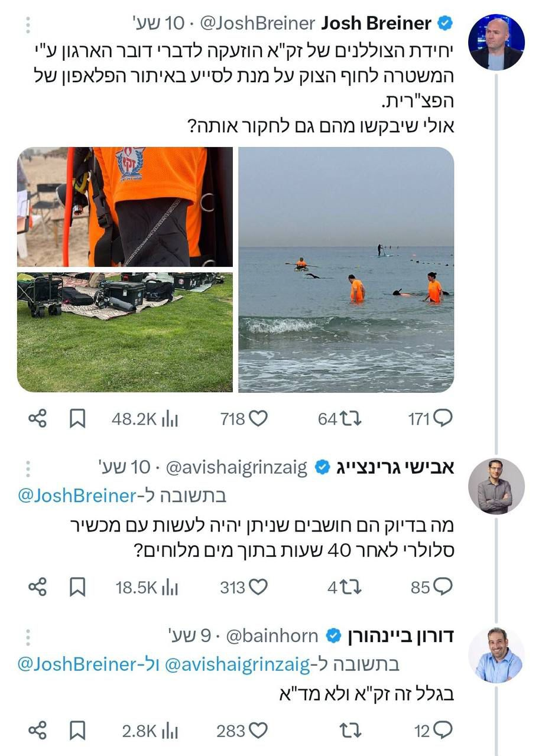Follow the @JoshBreiner mention in avishaigrinzaig's reply
This screenshot has height=756, width=542.
click(x=77, y=496)
